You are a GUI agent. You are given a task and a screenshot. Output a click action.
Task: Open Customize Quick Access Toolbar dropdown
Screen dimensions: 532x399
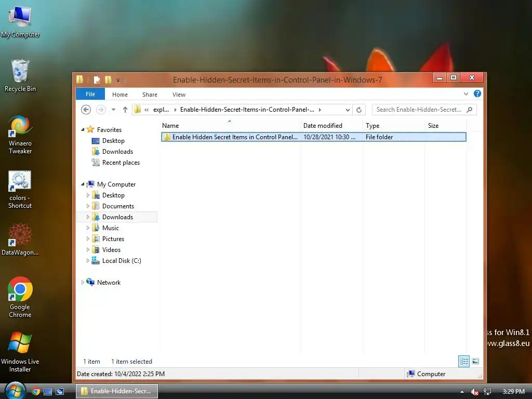tap(118, 81)
